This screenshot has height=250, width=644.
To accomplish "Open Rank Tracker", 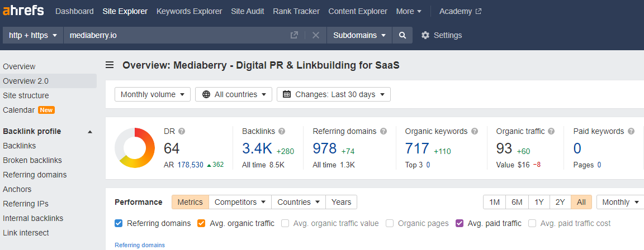I will (296, 11).
